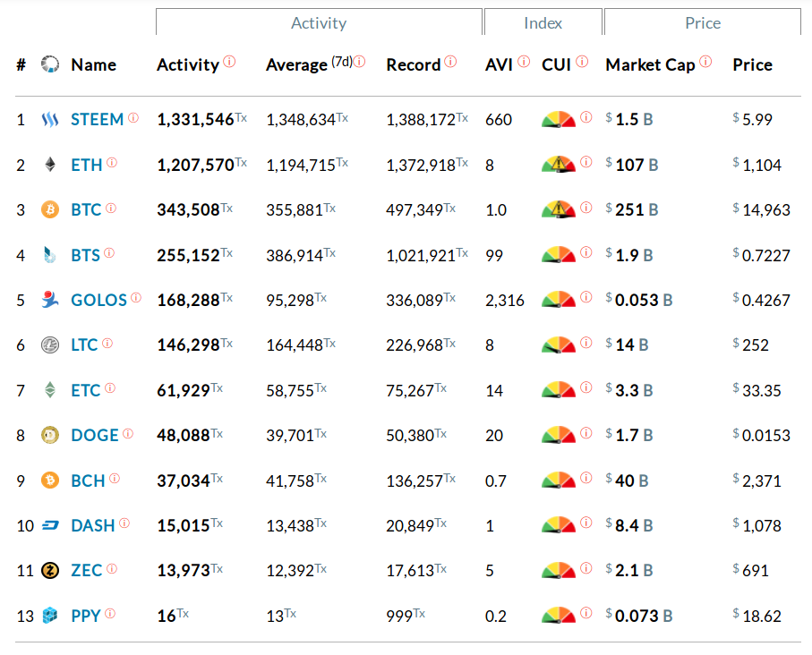812x655 pixels.
Task: Click ETC average value 58,755
Action: tap(290, 390)
